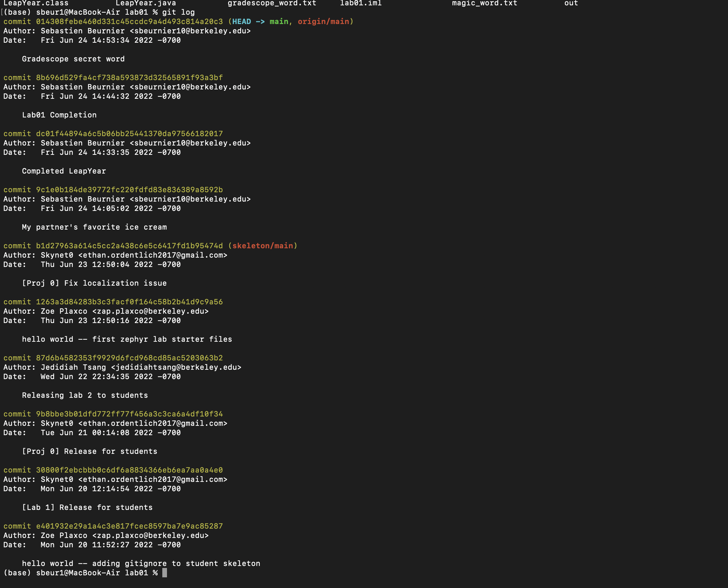The width and height of the screenshot is (728, 588).
Task: Click the first commit hash 014308febe
Action: 129,22
